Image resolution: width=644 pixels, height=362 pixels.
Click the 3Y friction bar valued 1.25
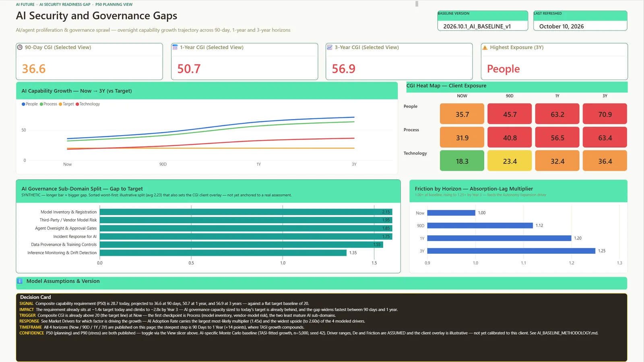click(x=511, y=251)
